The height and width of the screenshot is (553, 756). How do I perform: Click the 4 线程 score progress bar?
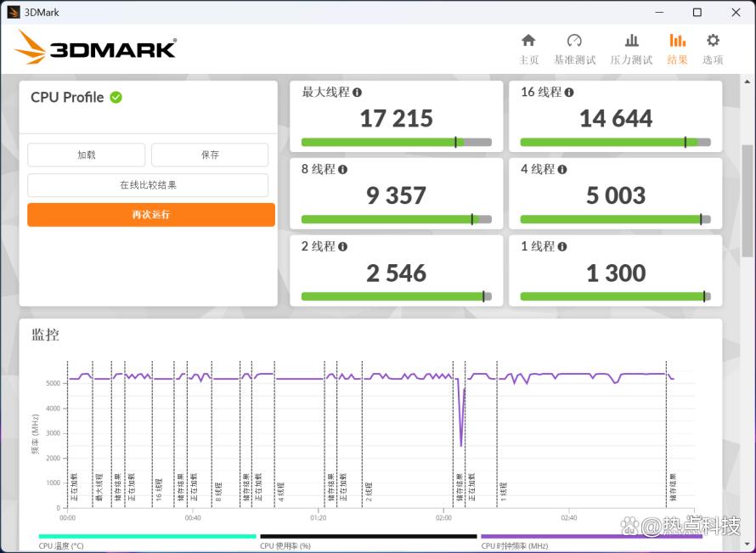[x=615, y=219]
